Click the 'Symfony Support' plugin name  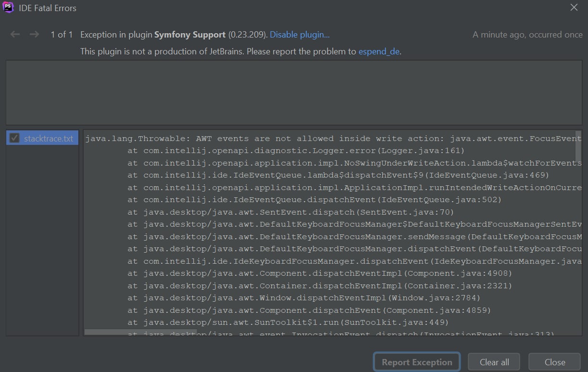(x=190, y=35)
